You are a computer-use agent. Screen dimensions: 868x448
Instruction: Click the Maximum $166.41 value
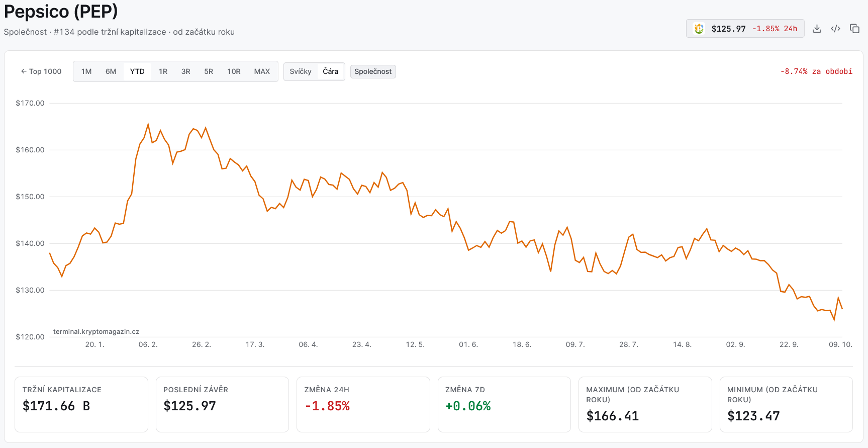point(612,416)
